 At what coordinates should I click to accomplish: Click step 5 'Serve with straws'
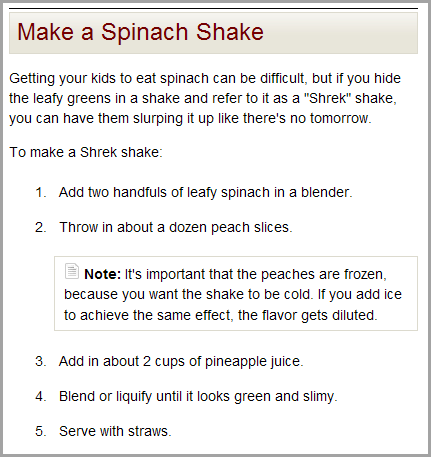[x=115, y=431]
